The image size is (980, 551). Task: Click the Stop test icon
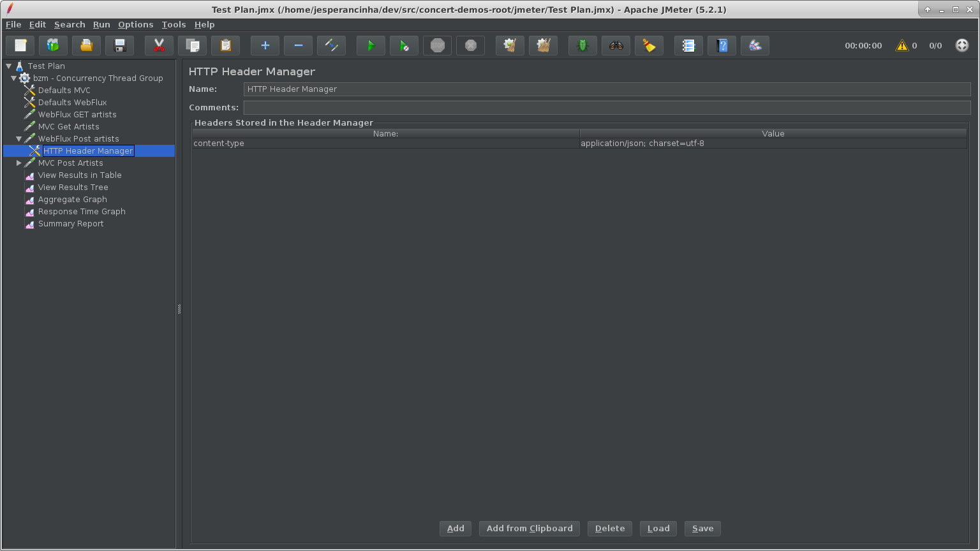438,45
